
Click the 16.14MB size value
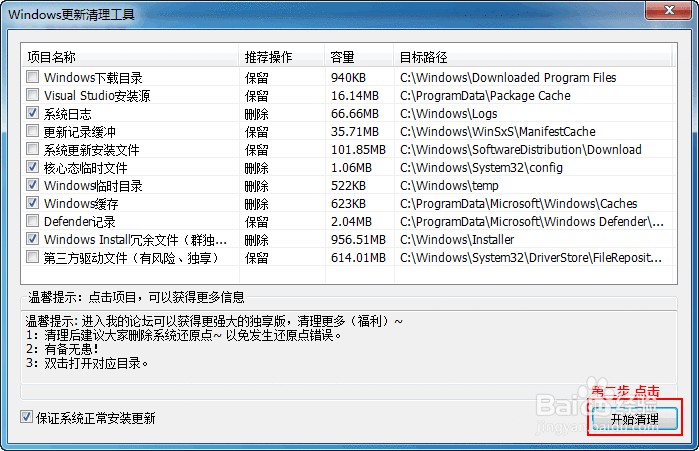coord(354,96)
